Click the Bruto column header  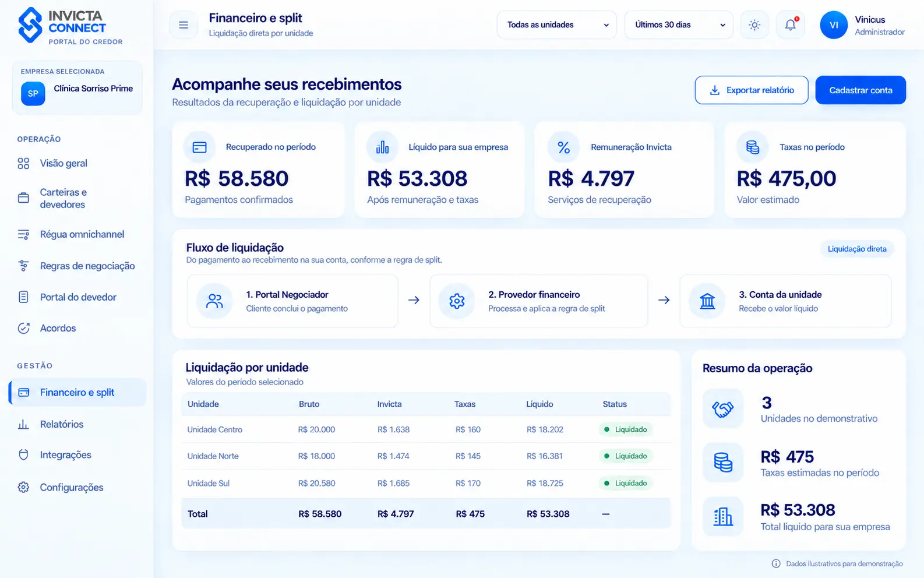309,404
